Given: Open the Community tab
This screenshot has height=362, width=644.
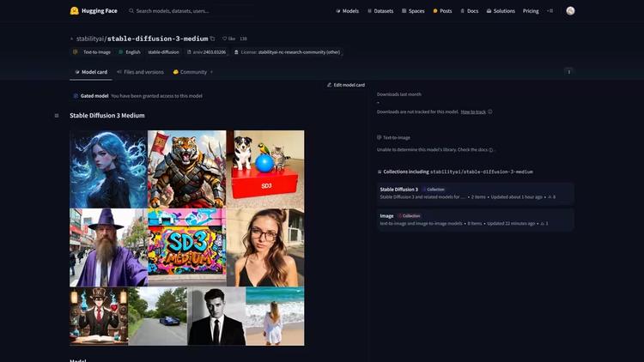Looking at the screenshot, I should pos(191,72).
